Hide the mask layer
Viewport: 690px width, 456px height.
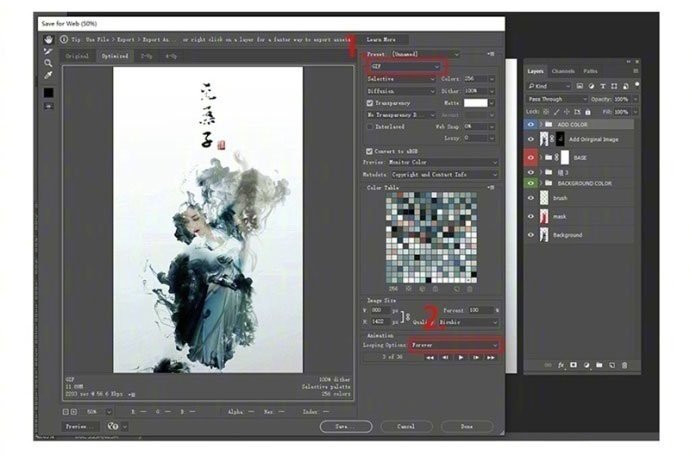click(531, 217)
